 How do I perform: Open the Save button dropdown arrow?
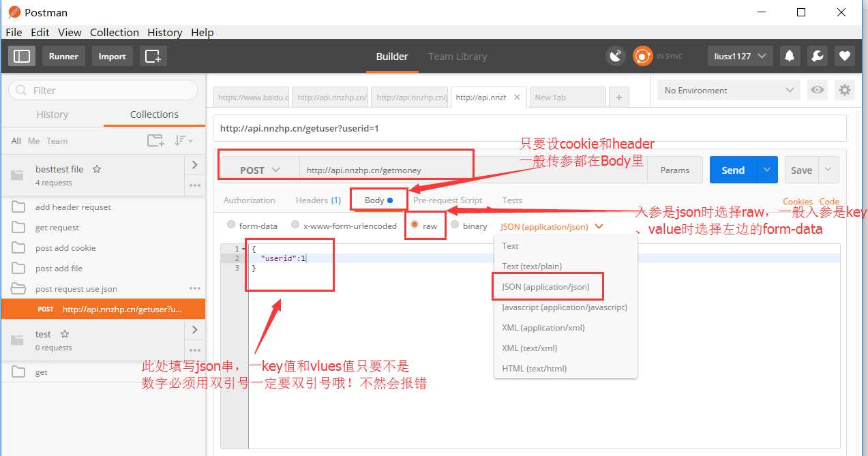[x=828, y=170]
